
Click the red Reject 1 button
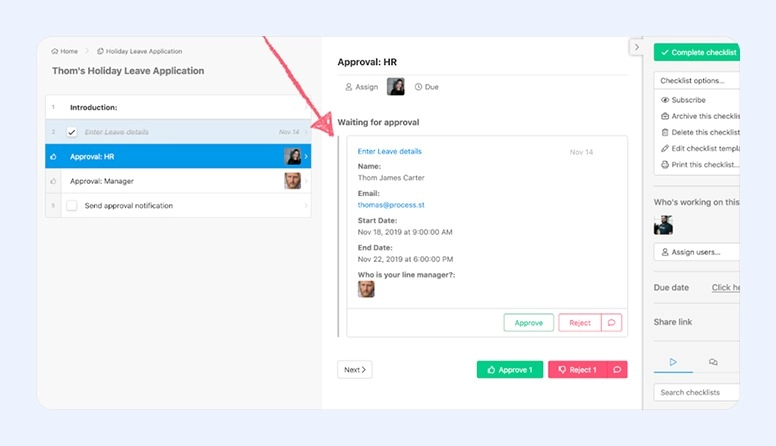click(x=578, y=370)
